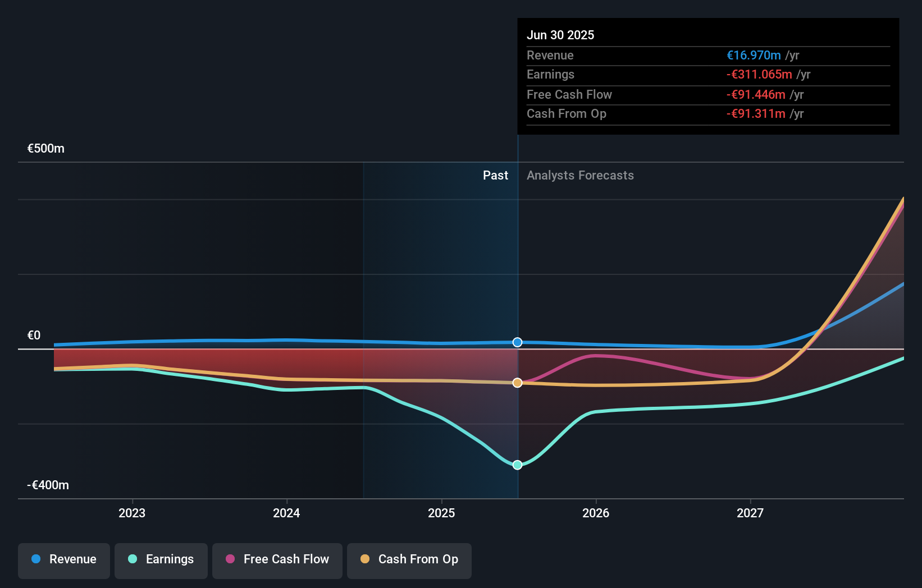Image resolution: width=922 pixels, height=588 pixels.
Task: Click the 2024 x-axis label
Action: pos(286,513)
